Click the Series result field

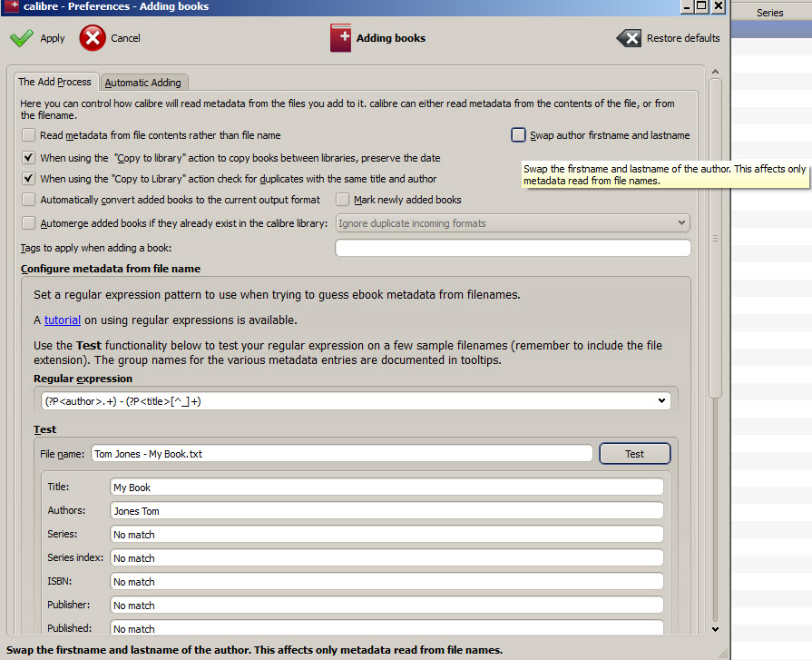coord(386,534)
